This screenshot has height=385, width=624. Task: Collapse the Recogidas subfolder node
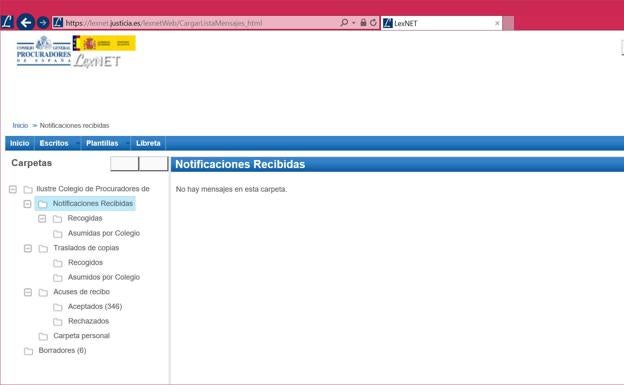pos(42,219)
